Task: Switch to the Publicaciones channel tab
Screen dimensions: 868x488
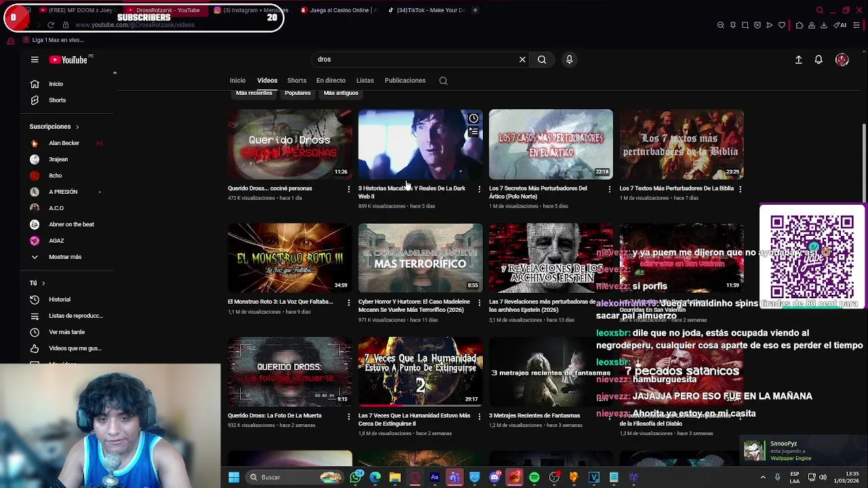Action: pyautogui.click(x=405, y=81)
